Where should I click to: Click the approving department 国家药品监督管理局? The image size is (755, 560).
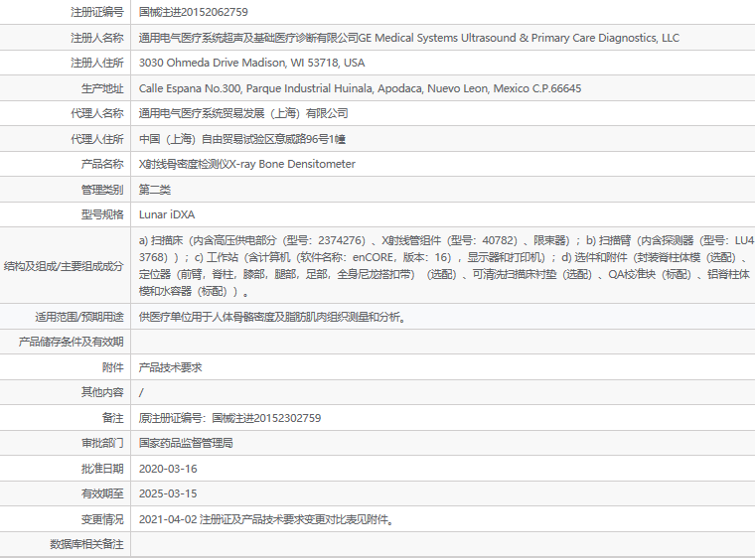click(186, 443)
